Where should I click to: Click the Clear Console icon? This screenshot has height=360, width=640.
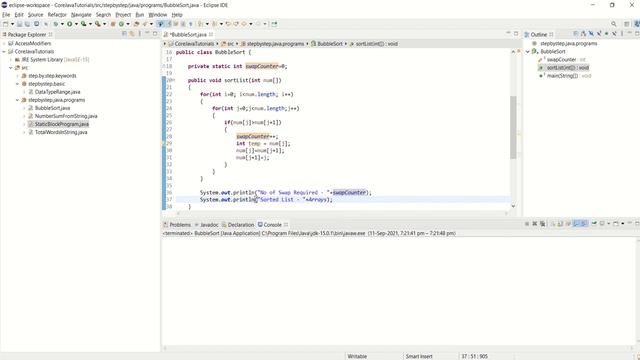(552, 224)
